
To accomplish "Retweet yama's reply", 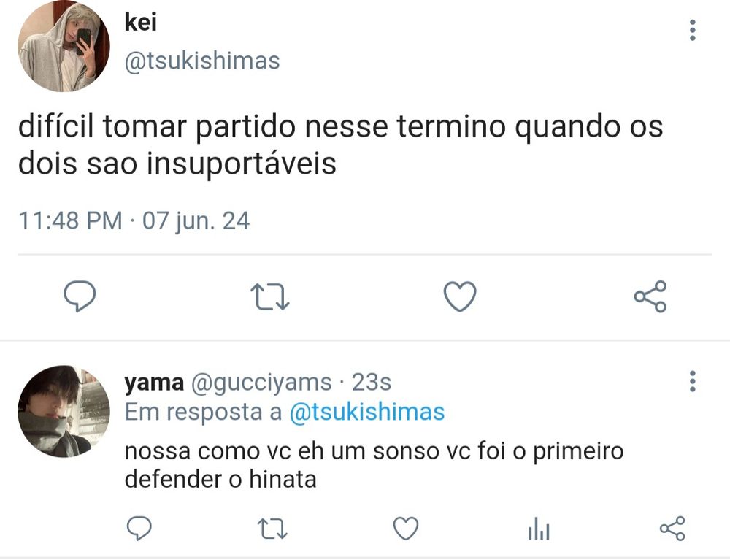I will [x=272, y=529].
